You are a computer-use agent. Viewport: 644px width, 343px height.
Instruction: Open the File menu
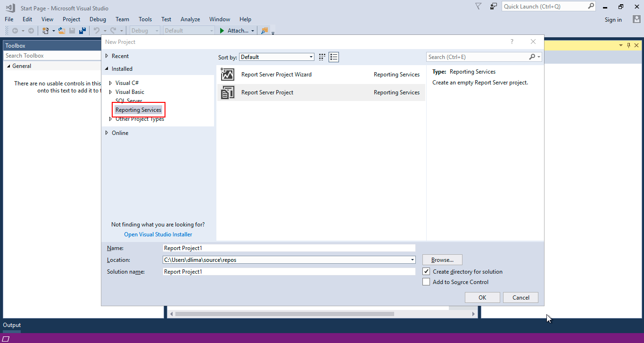coord(9,19)
